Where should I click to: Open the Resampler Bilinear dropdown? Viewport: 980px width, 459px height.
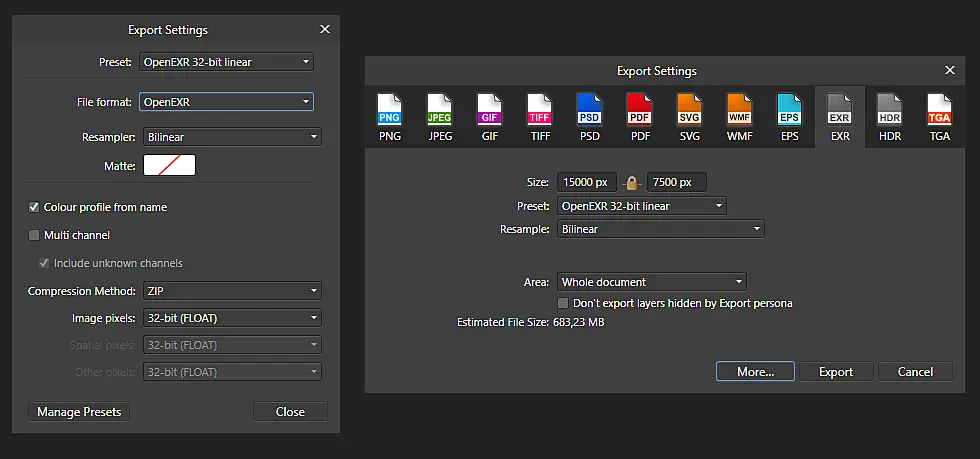(232, 137)
